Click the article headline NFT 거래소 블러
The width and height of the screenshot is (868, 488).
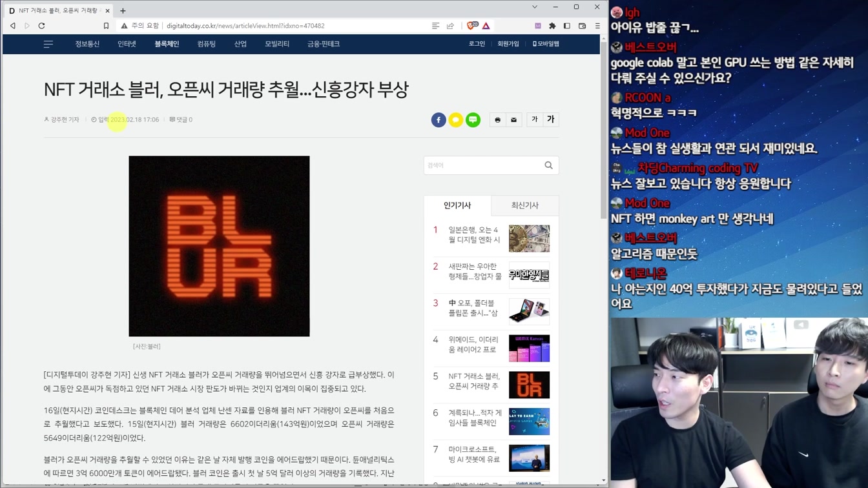pyautogui.click(x=226, y=90)
